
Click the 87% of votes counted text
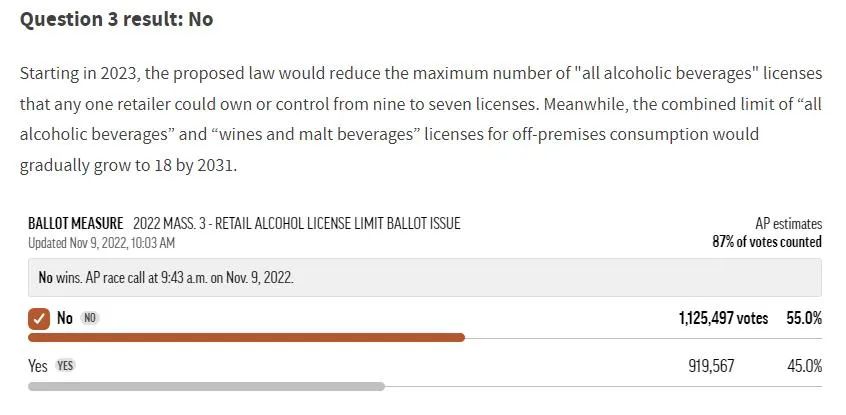[767, 242]
